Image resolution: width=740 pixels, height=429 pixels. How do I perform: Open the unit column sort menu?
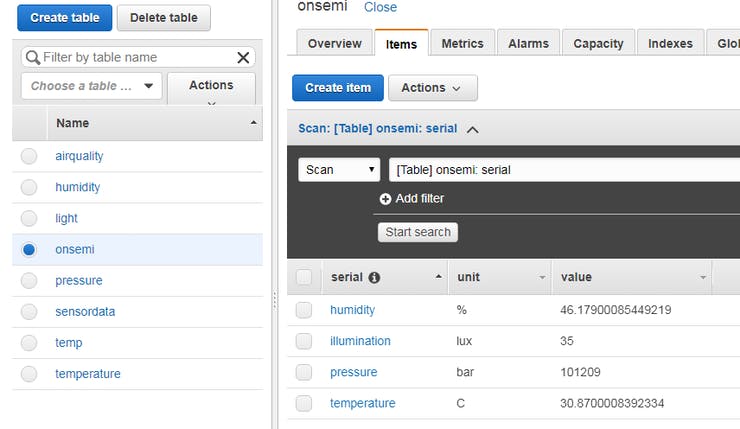pos(542,277)
